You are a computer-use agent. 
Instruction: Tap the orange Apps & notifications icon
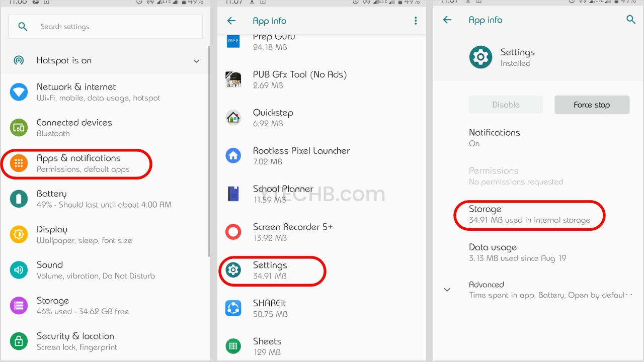click(19, 163)
